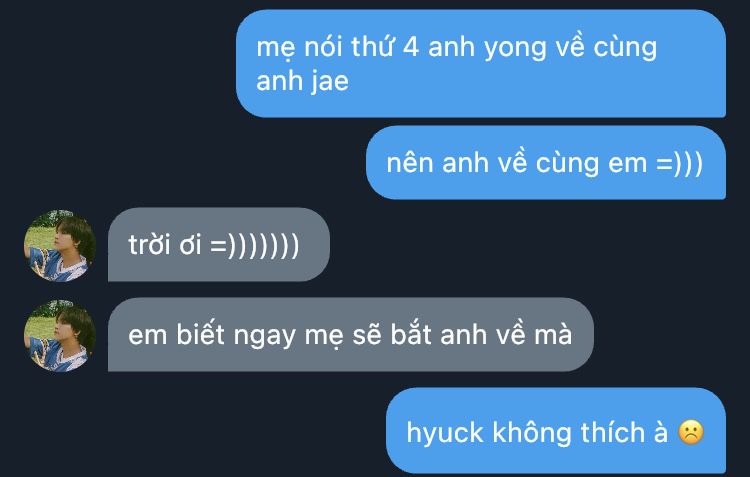Open the avatar beside 'trời ơi' message

tap(60, 245)
